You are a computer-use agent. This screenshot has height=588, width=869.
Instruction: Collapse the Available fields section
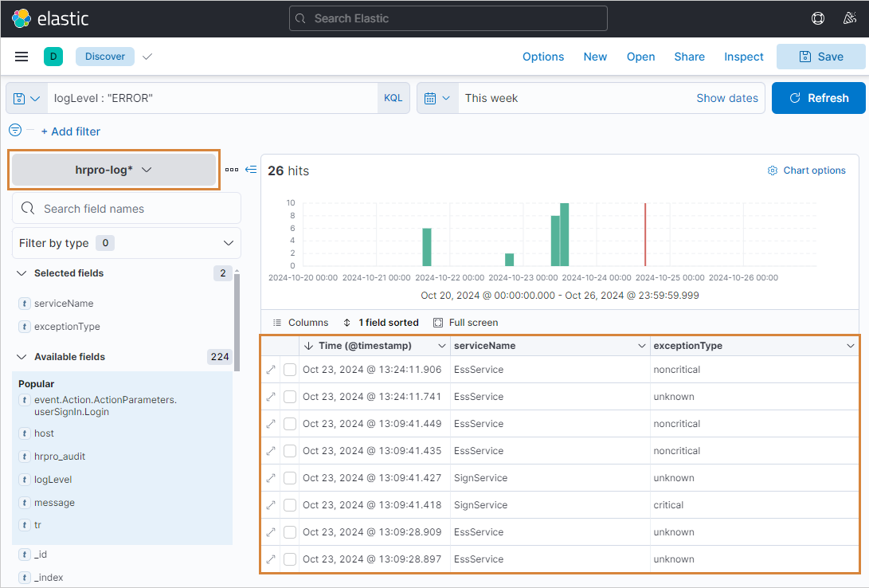coord(22,357)
